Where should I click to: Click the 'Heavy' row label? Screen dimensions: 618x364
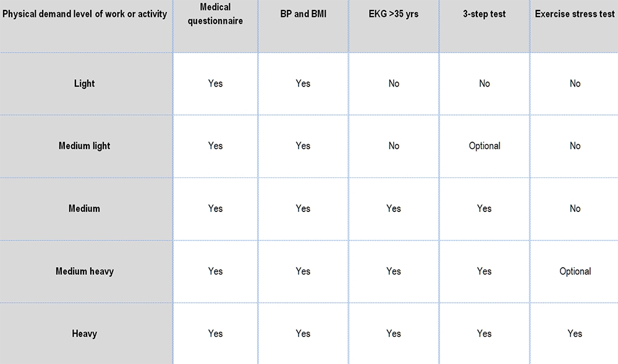85,334
